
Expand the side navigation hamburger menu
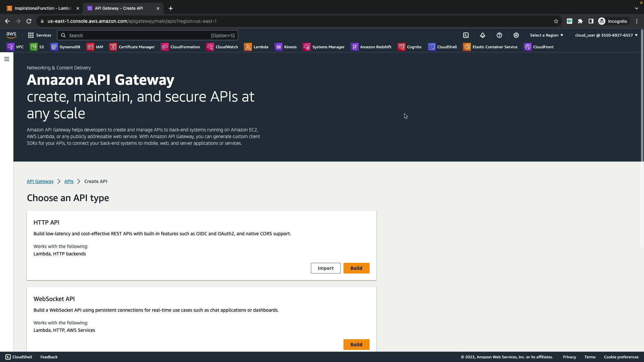pyautogui.click(x=6, y=59)
